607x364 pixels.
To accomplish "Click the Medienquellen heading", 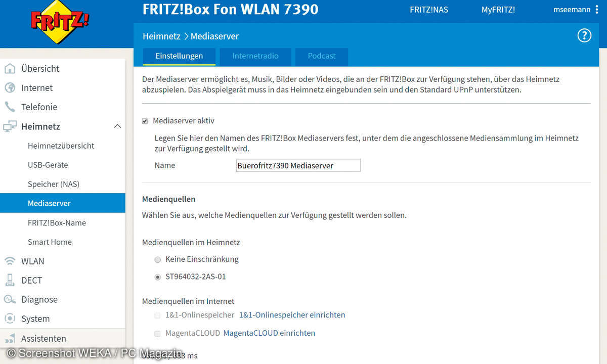I will pyautogui.click(x=168, y=199).
